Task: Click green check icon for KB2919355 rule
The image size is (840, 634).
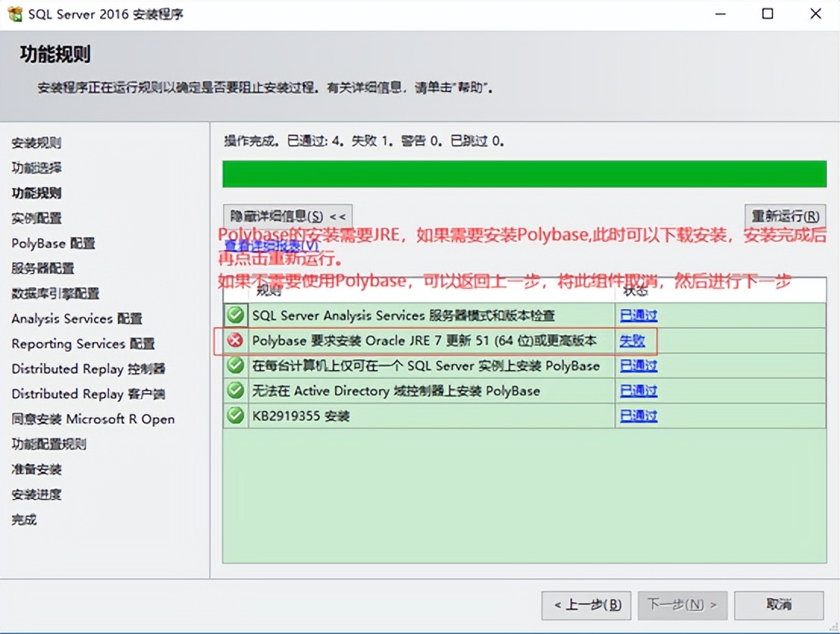Action: pos(236,416)
